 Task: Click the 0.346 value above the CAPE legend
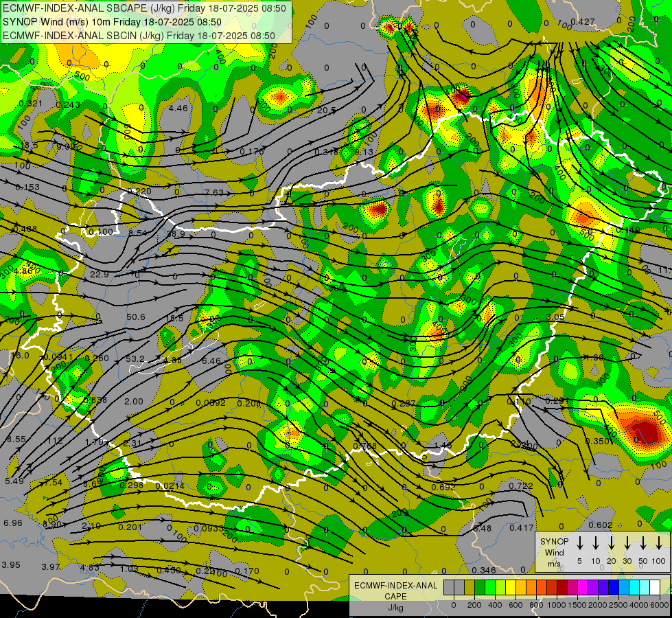pos(484,570)
